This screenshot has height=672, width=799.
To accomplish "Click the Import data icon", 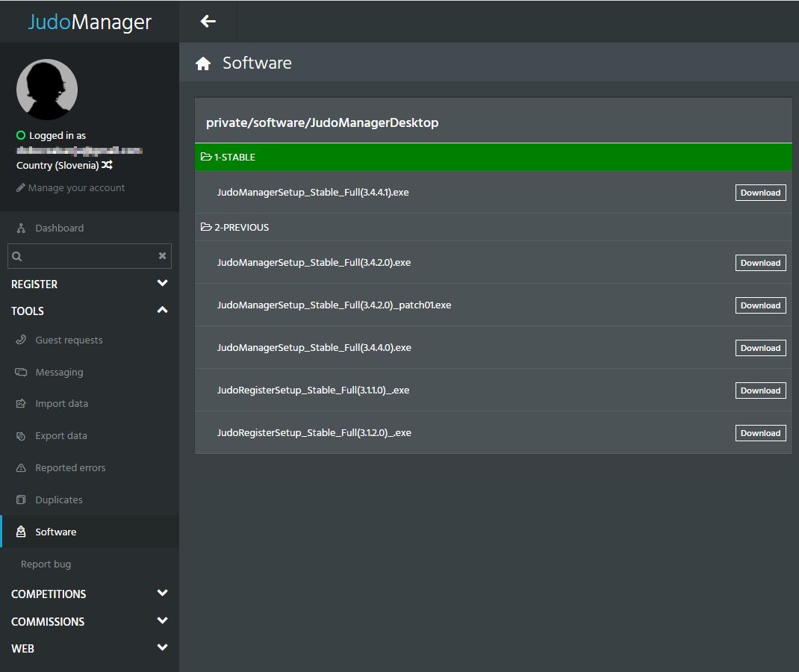I will (21, 403).
